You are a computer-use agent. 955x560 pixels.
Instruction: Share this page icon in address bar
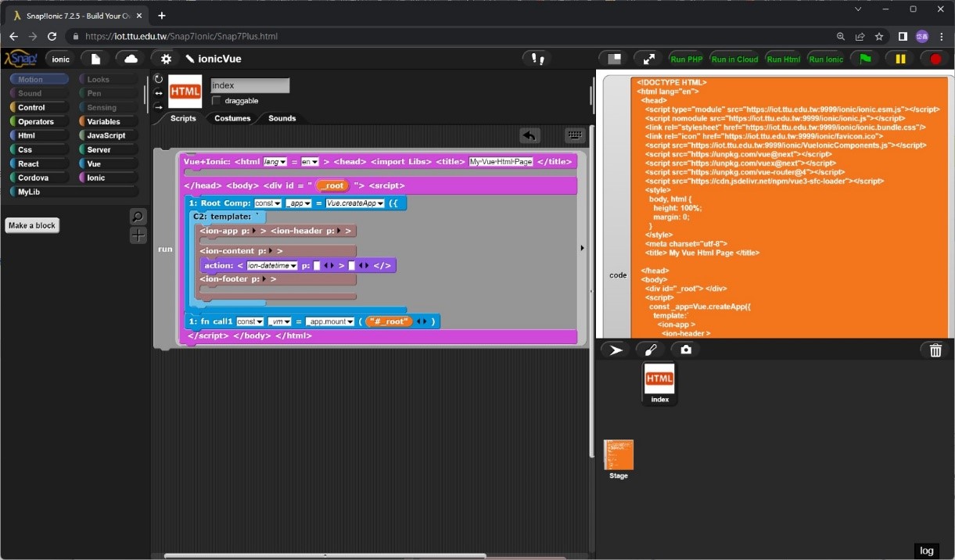click(x=860, y=36)
